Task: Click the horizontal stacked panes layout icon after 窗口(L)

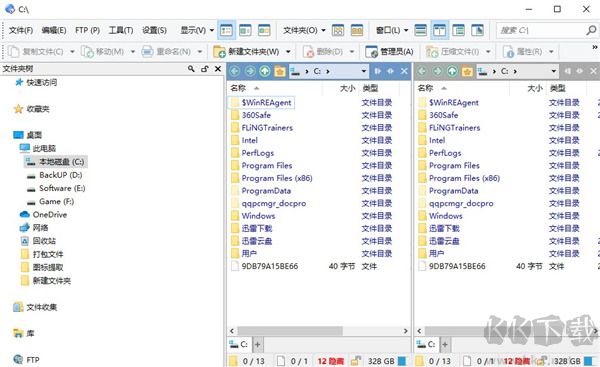Action: [421, 30]
